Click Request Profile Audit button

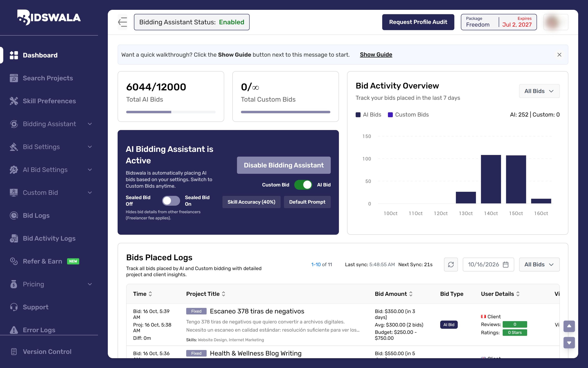tap(418, 22)
